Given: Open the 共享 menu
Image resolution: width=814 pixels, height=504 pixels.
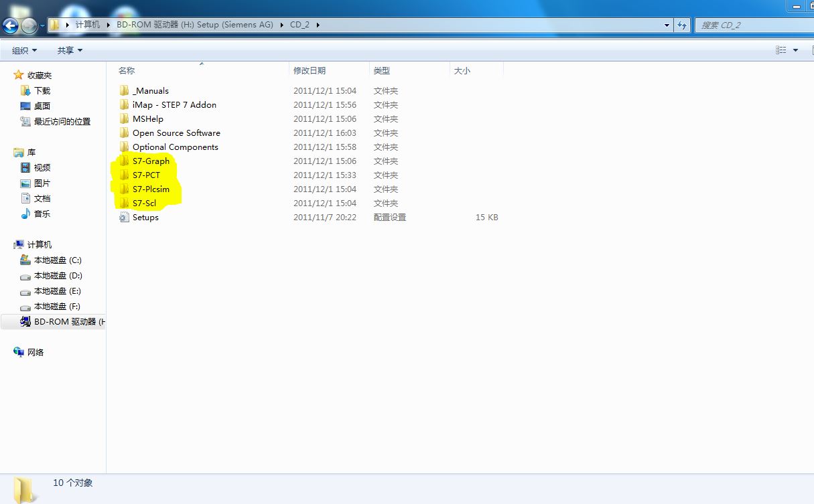Looking at the screenshot, I should point(70,50).
